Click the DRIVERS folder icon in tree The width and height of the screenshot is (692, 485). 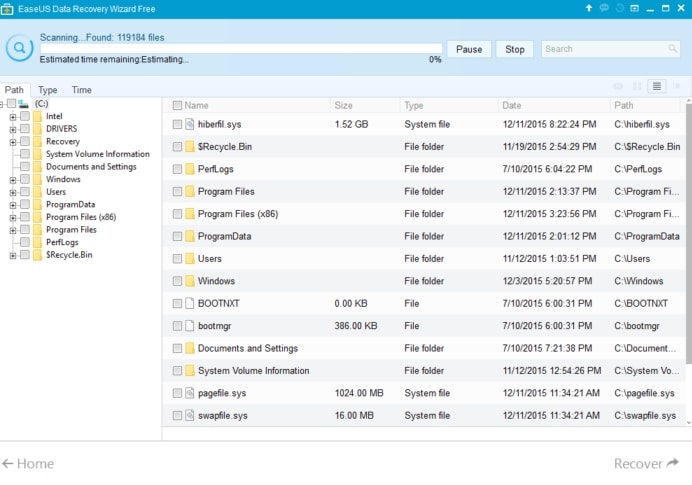click(x=38, y=129)
